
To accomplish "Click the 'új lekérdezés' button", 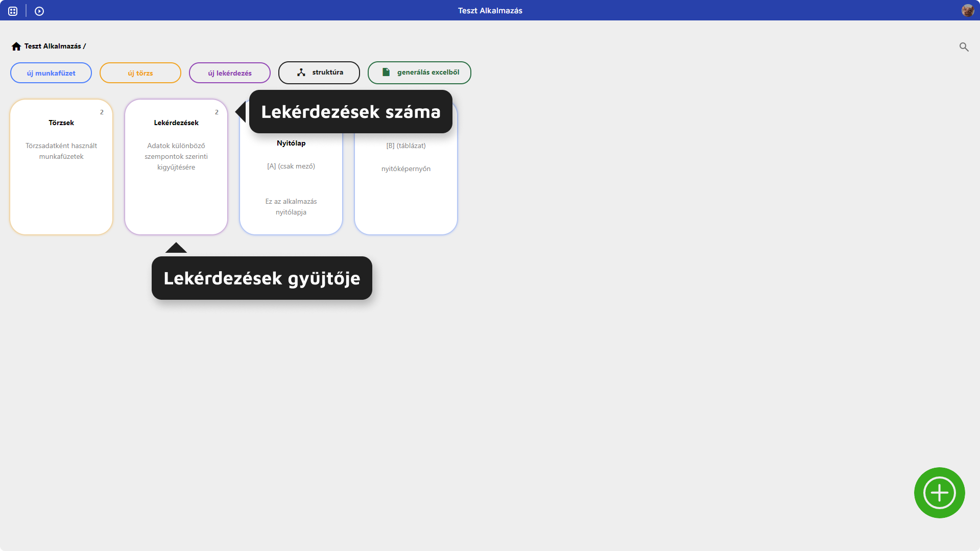I will click(230, 73).
